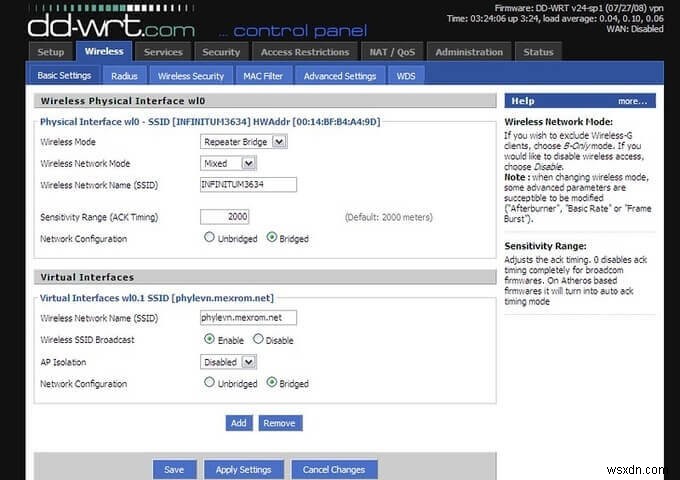Open the Services tab
Image resolution: width=680 pixels, height=480 pixels.
click(163, 52)
